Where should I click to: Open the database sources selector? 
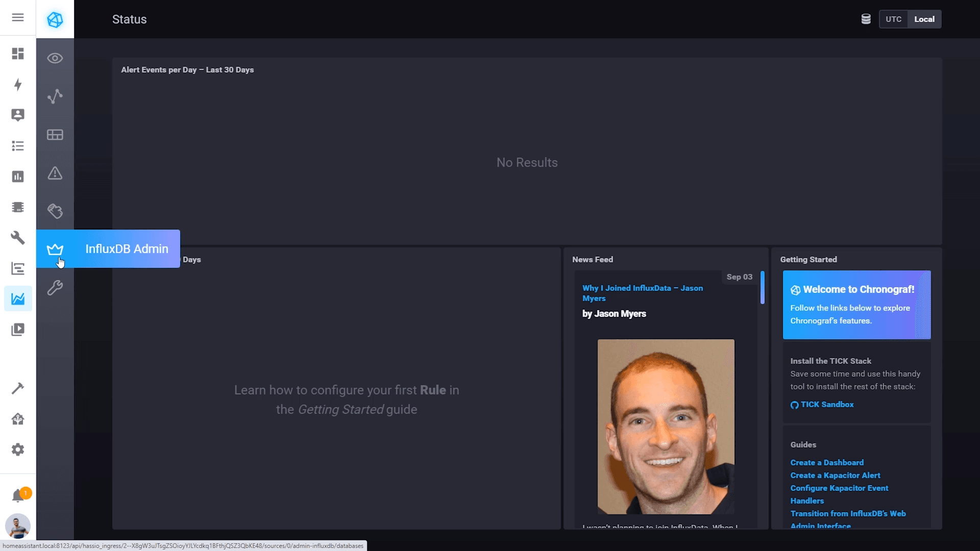[x=866, y=19]
